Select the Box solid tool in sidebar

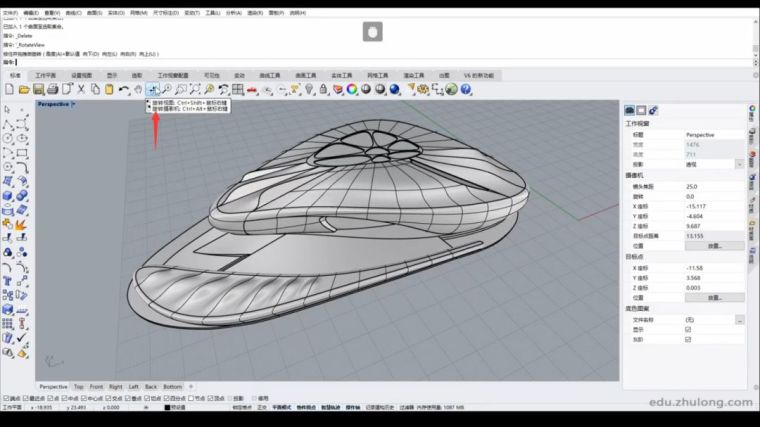click(x=8, y=196)
